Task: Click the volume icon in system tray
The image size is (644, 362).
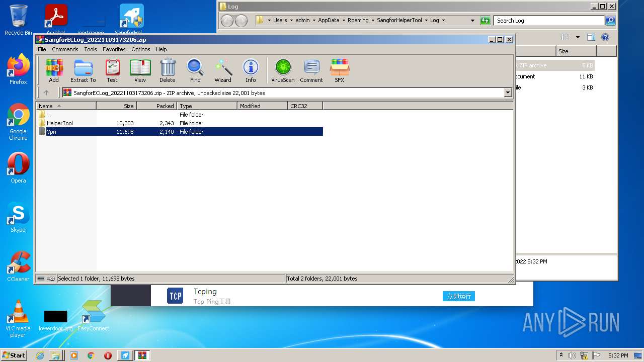Action: click(573, 355)
